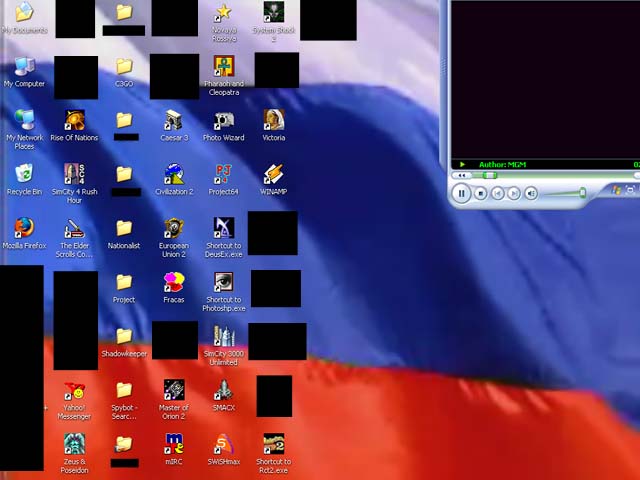This screenshot has width=640, height=480.
Task: Pause playback in the media player
Action: [x=461, y=193]
